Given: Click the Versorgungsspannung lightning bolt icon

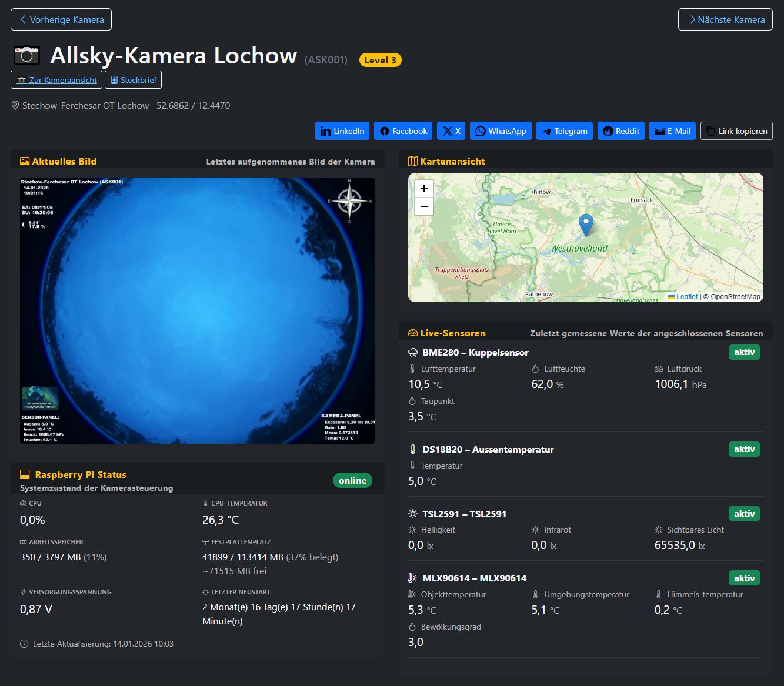Looking at the screenshot, I should pos(22,592).
